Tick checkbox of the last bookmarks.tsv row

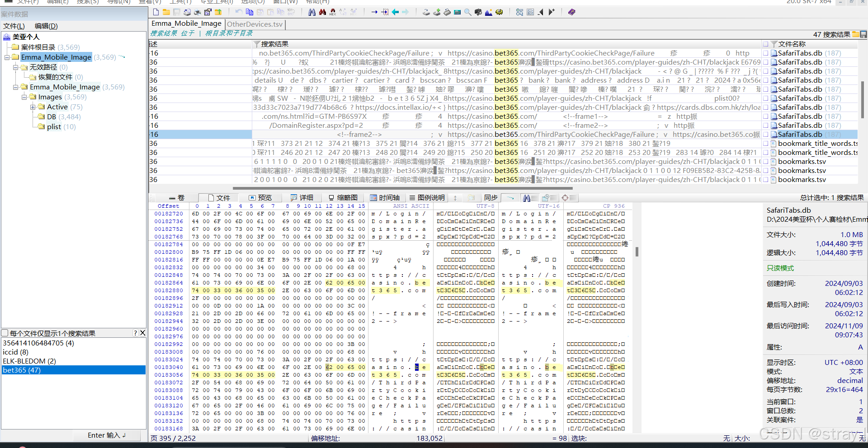click(765, 180)
